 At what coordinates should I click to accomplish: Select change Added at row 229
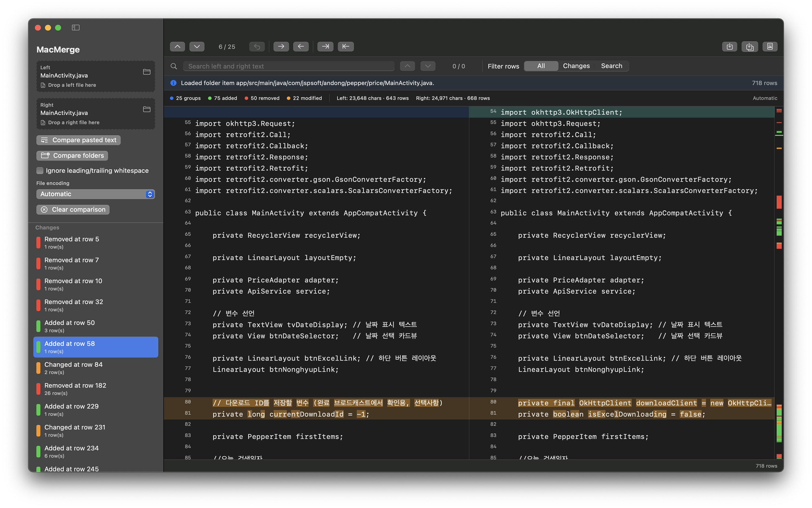pyautogui.click(x=96, y=410)
